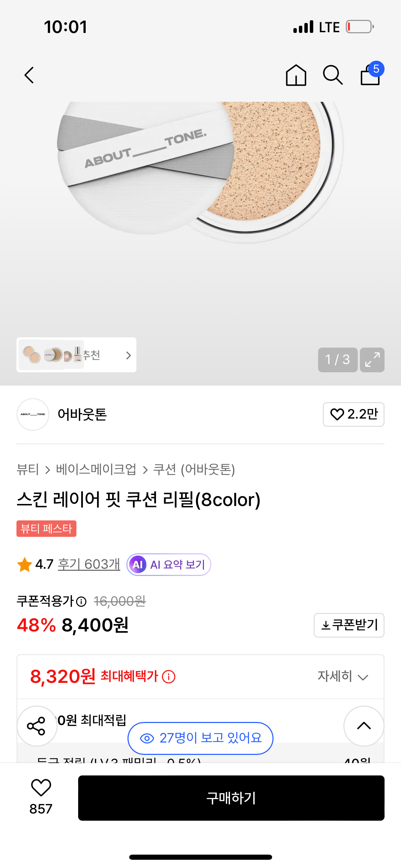The height and width of the screenshot is (868, 401).
Task: Open the 뷰티 breadcrumb category
Action: tap(28, 469)
